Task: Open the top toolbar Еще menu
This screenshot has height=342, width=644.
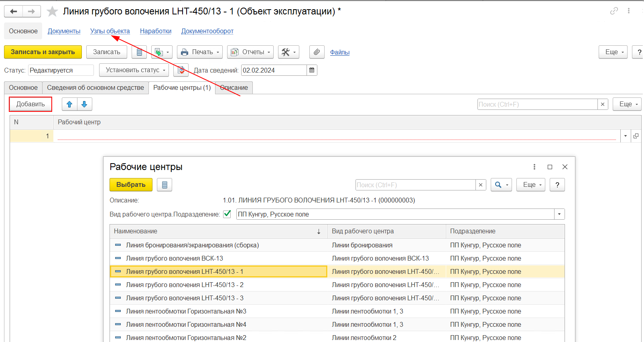Action: click(x=613, y=52)
